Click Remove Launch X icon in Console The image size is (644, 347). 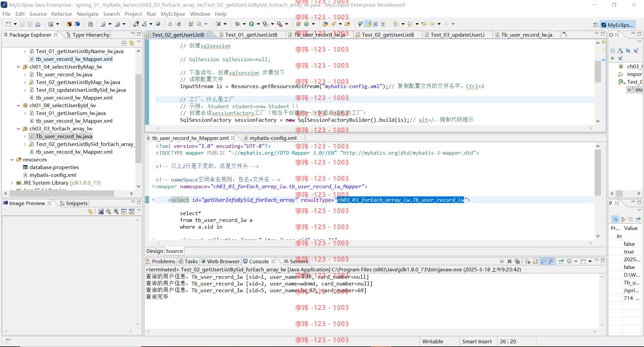509,261
